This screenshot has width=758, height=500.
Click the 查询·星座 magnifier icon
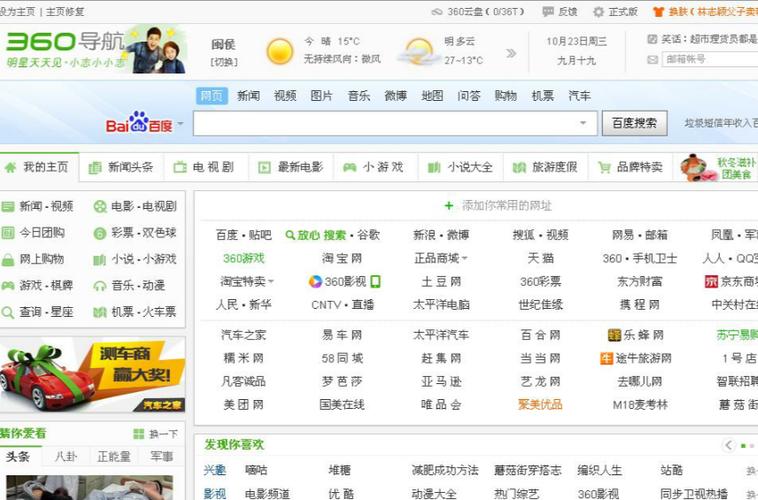tap(7, 312)
